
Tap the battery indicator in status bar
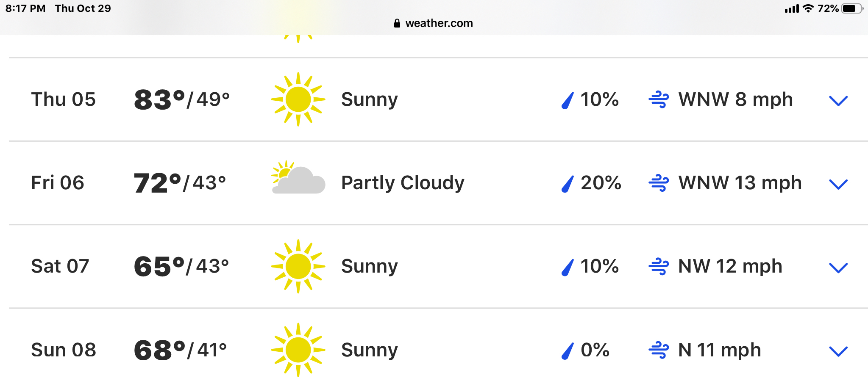(852, 8)
